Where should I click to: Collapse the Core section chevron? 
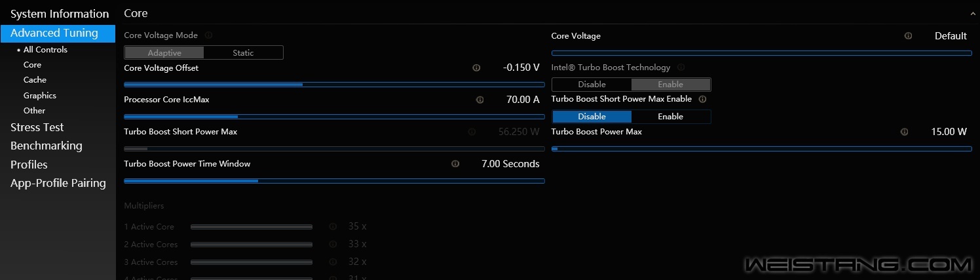(x=973, y=14)
